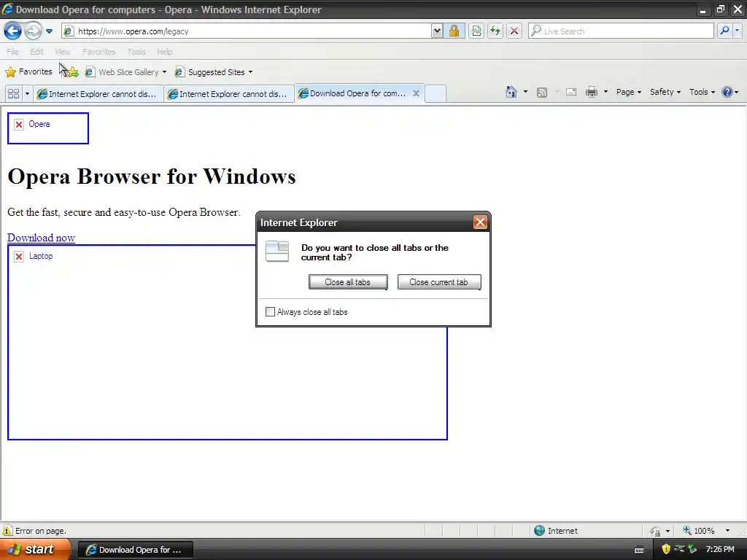Click the 7:26 PM system clock
747x560 pixels.
point(720,549)
